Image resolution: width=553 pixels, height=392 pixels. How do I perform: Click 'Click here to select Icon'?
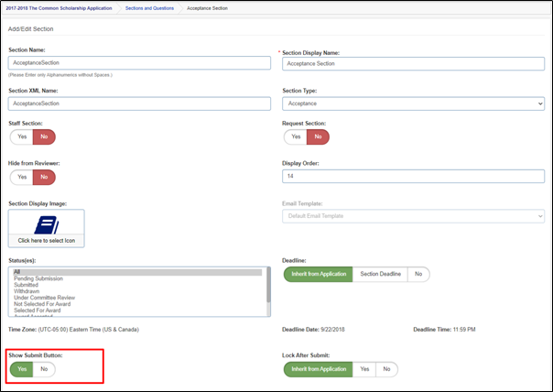pos(47,241)
